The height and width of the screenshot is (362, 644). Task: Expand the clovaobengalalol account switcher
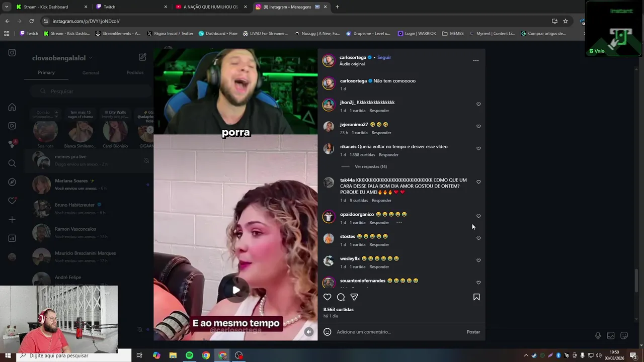pos(62,58)
